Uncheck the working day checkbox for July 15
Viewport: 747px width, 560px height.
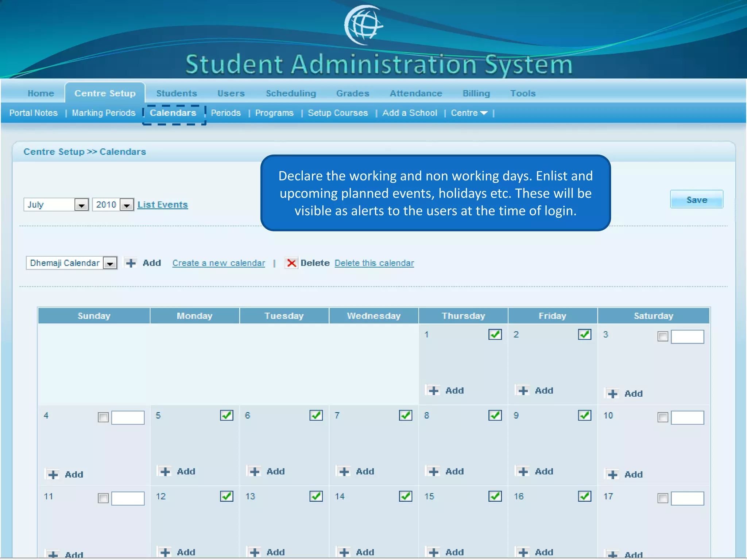pos(495,496)
